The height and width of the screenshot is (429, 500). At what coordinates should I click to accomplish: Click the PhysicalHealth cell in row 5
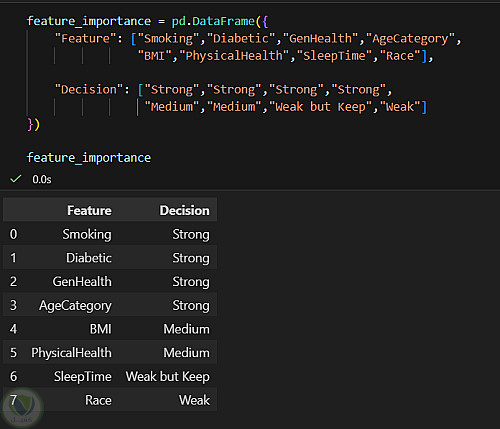coord(71,353)
